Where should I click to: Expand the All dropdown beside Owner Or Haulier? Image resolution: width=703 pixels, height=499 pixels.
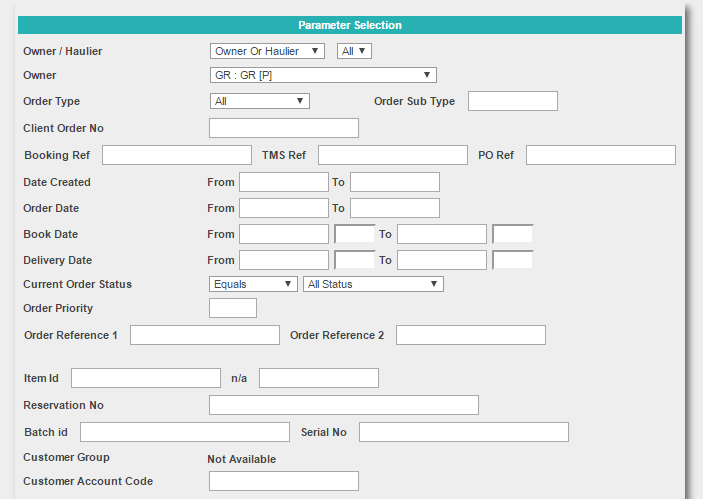coord(354,51)
